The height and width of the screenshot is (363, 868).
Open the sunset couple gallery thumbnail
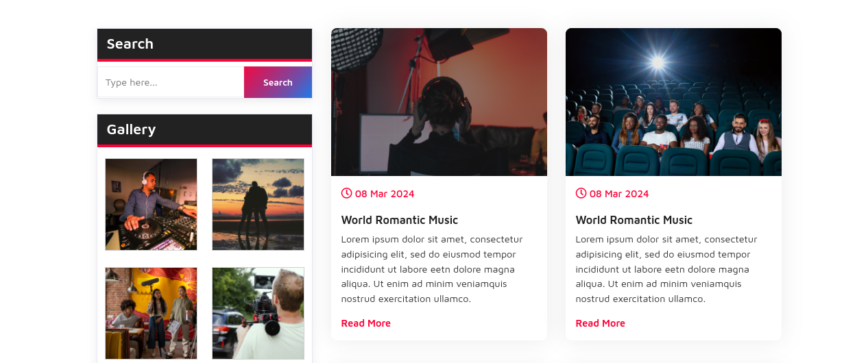click(258, 204)
